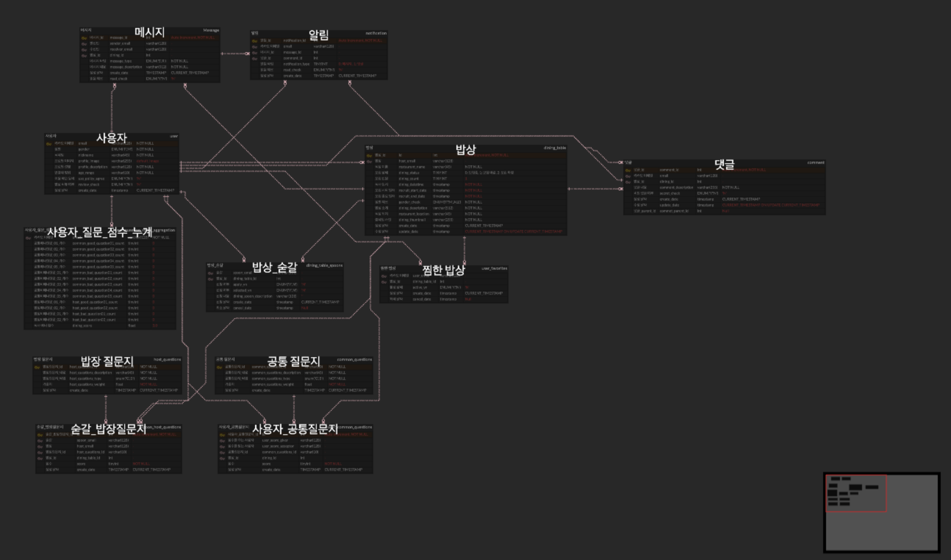Click key icon beside user email column
The width and height of the screenshot is (951, 560).
point(49,144)
